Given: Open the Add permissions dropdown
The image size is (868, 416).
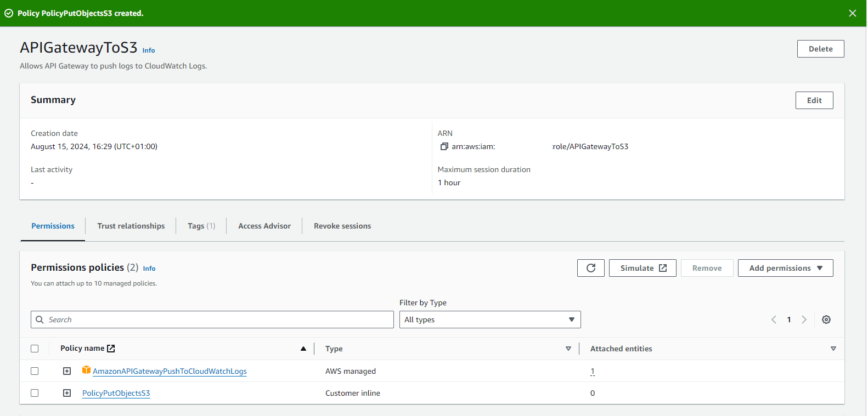Looking at the screenshot, I should [x=785, y=268].
